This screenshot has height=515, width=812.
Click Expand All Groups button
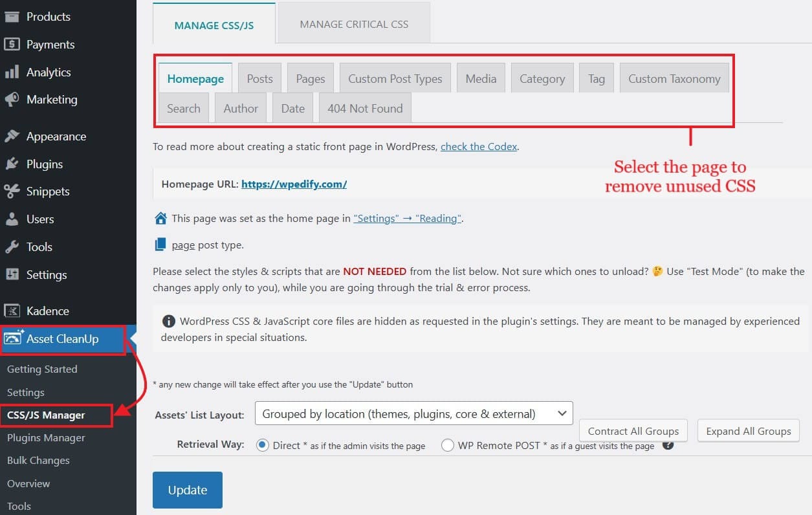749,431
